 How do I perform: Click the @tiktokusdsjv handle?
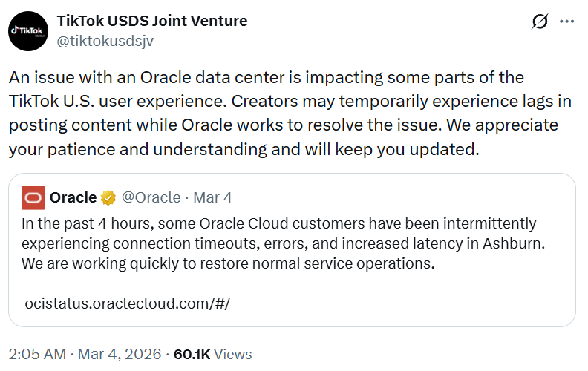click(105, 39)
